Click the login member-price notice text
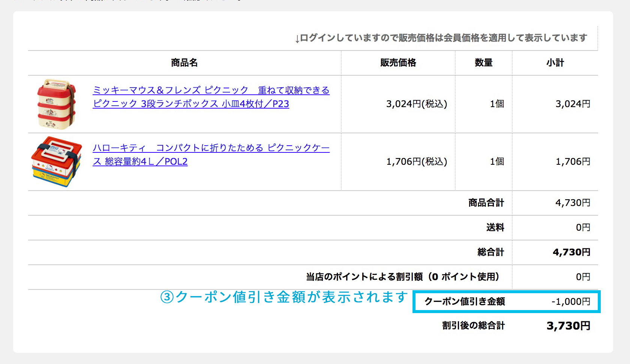Screen dimensions: 630x364 [441, 38]
